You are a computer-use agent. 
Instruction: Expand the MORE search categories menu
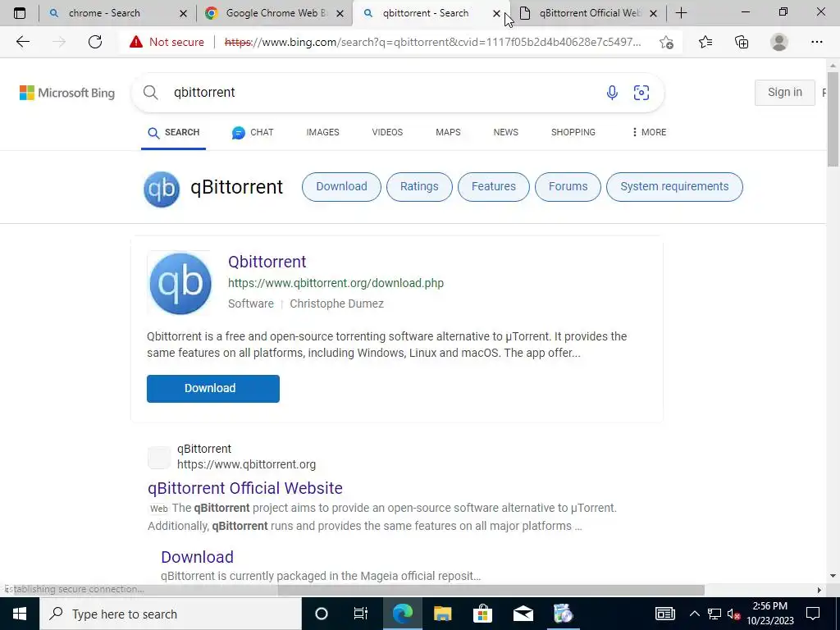(649, 132)
